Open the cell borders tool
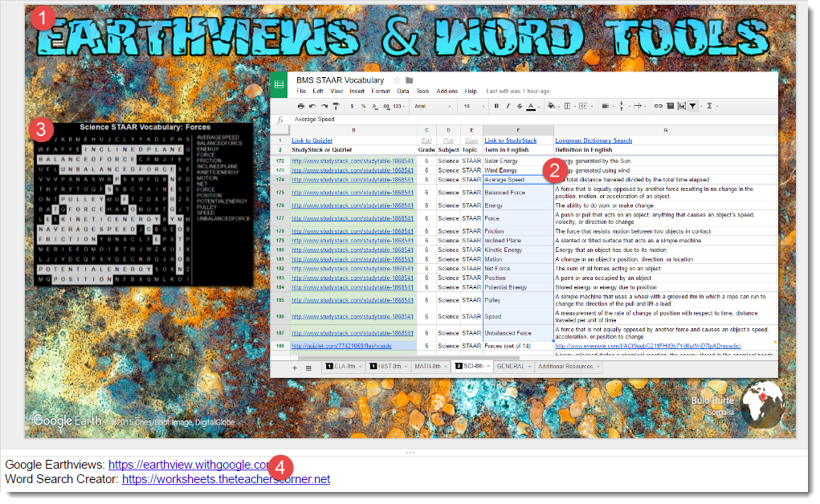The image size is (820, 504). pyautogui.click(x=567, y=106)
